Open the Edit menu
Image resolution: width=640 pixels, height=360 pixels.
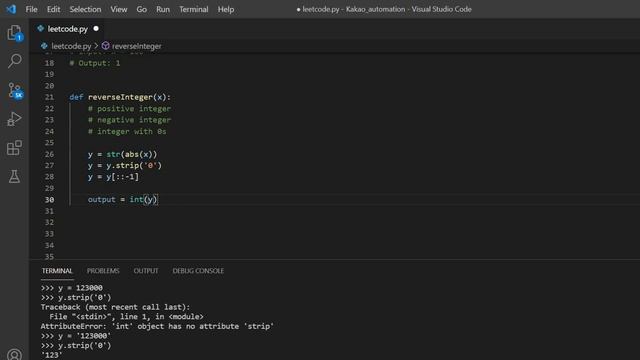pos(53,9)
